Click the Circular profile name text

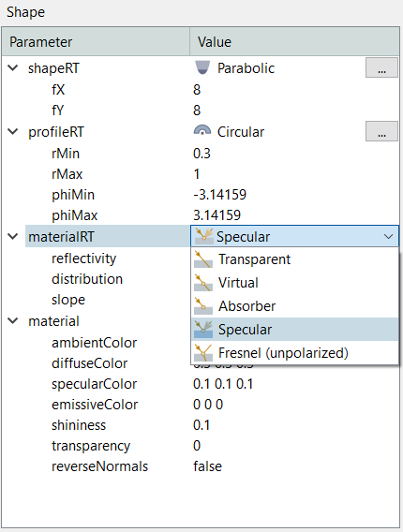(241, 132)
